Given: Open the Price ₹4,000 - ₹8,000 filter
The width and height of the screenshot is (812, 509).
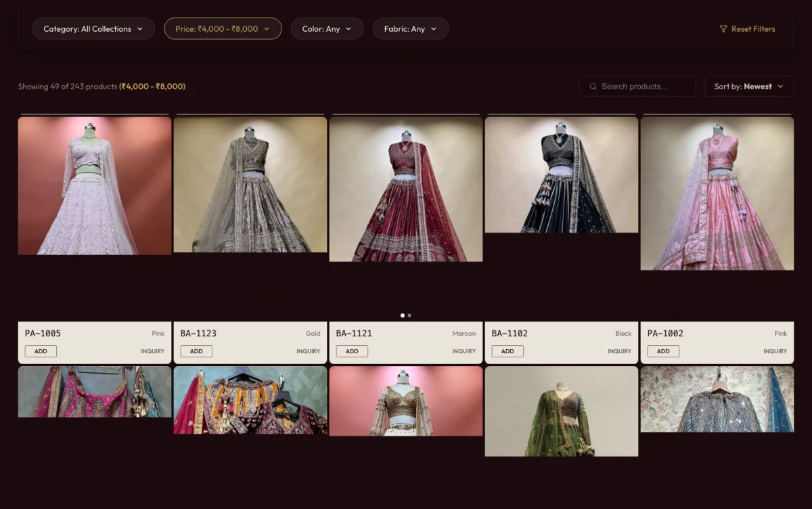Looking at the screenshot, I should click(223, 28).
